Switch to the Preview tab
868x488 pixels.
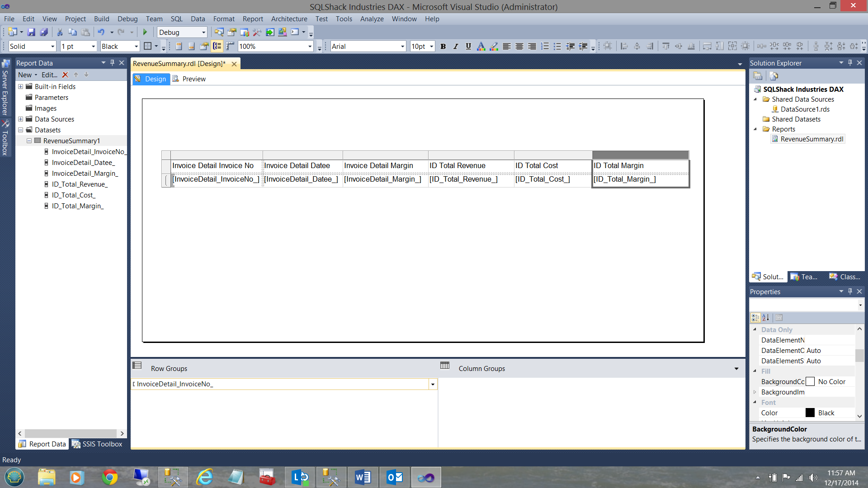[194, 79]
